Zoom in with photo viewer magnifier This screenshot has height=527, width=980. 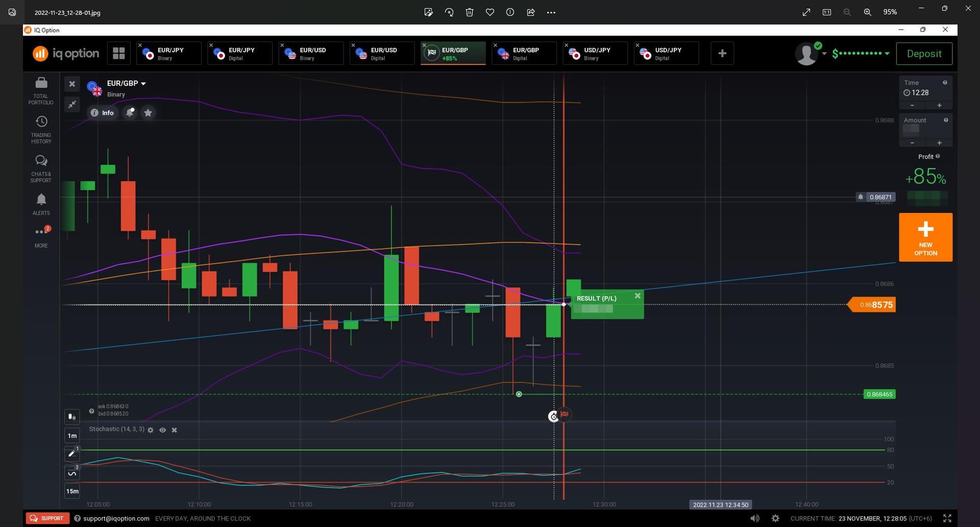tap(867, 12)
